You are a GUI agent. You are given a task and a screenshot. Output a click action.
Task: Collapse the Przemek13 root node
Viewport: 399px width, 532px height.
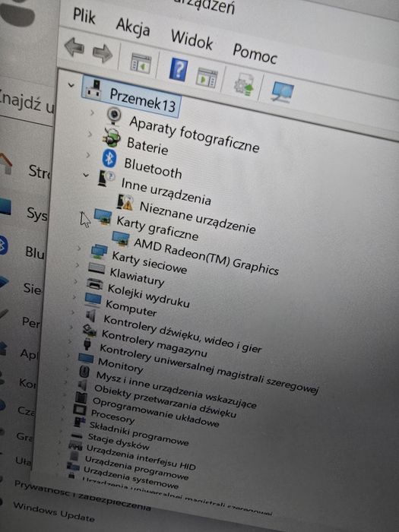point(71,85)
